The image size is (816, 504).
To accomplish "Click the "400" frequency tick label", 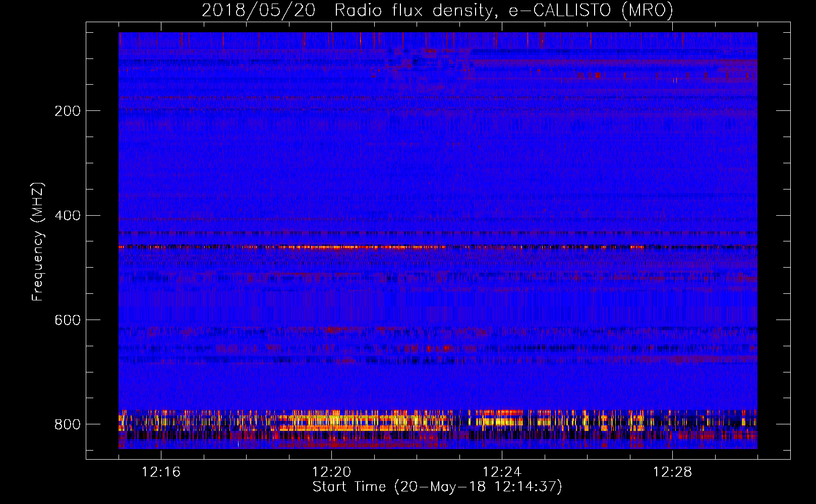I will (x=68, y=216).
